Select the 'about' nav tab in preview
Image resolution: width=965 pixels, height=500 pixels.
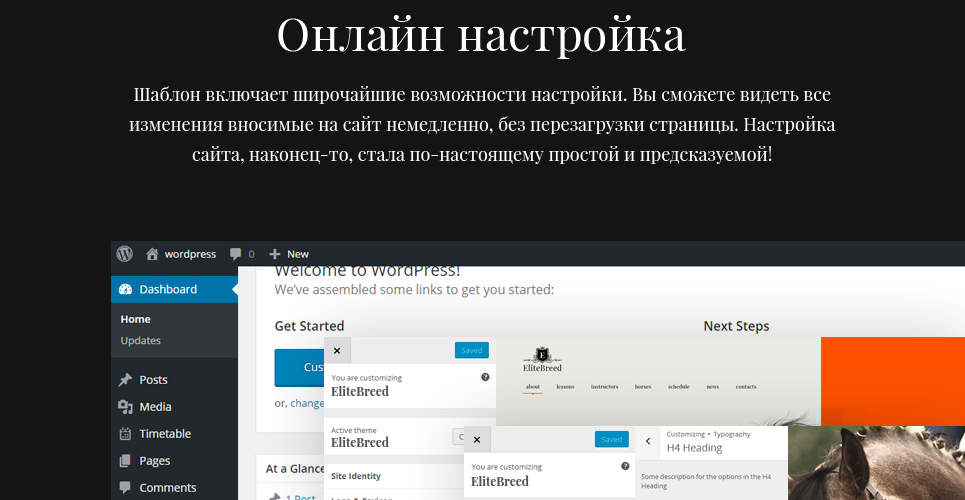point(533,387)
